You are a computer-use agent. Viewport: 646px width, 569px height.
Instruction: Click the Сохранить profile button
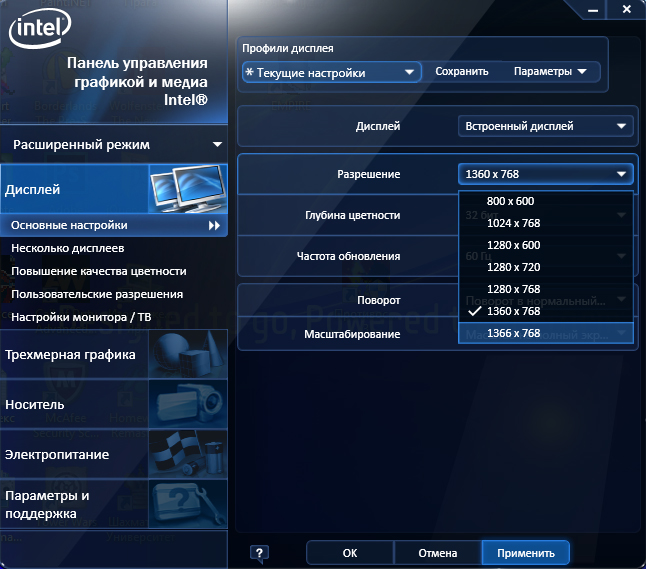[461, 72]
